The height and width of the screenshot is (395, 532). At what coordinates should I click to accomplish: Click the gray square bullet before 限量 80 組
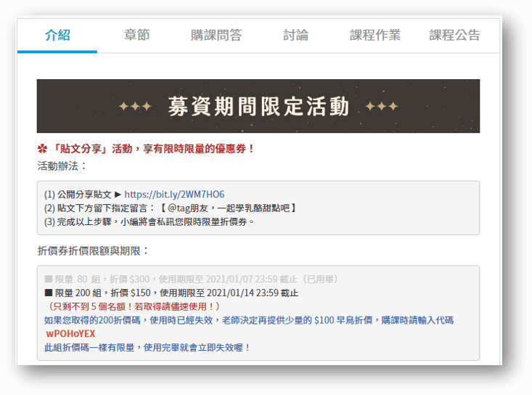click(x=48, y=279)
